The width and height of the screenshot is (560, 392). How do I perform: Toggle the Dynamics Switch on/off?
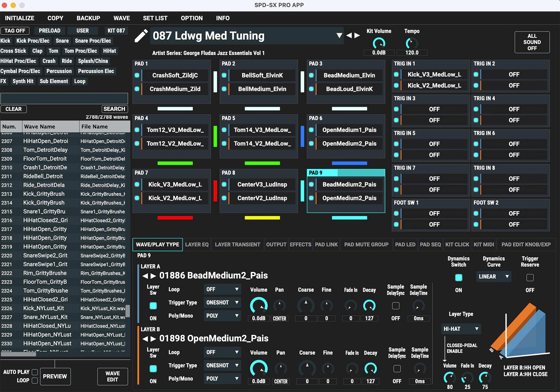coord(458,277)
